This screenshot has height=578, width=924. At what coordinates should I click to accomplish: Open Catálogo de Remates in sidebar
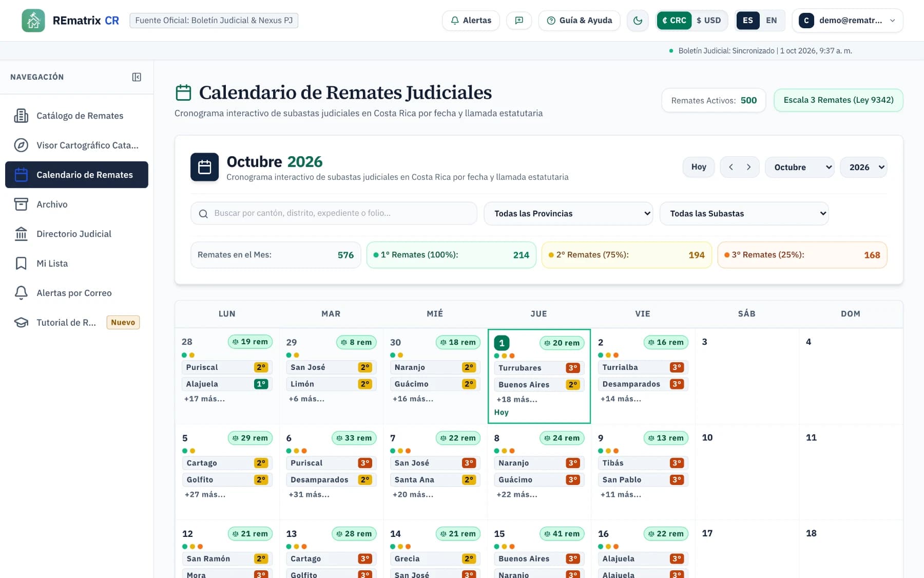point(76,116)
